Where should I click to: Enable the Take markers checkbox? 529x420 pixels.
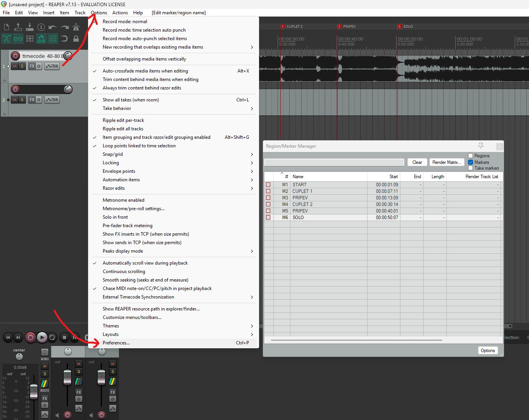click(x=471, y=168)
